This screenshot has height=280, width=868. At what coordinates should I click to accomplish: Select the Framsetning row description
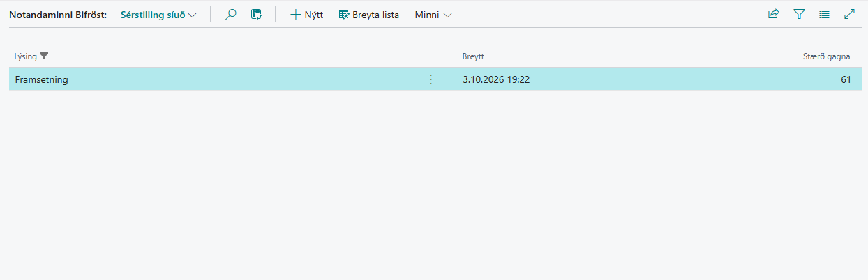point(41,79)
